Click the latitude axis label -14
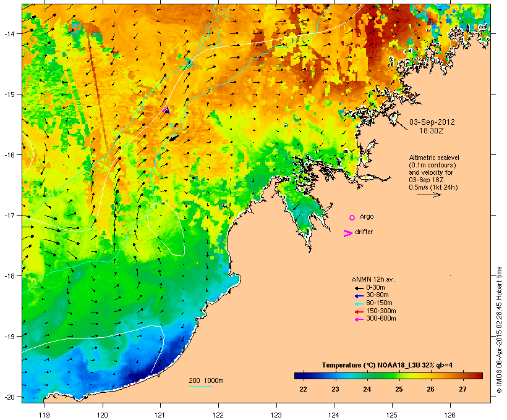The height and width of the screenshot is (420, 507). coord(9,33)
